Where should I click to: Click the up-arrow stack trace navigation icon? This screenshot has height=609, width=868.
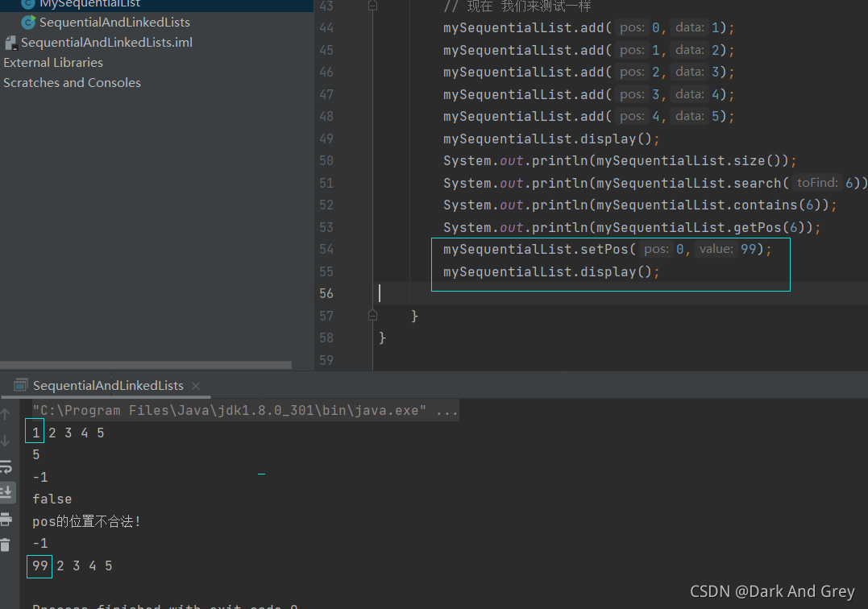[x=6, y=414]
